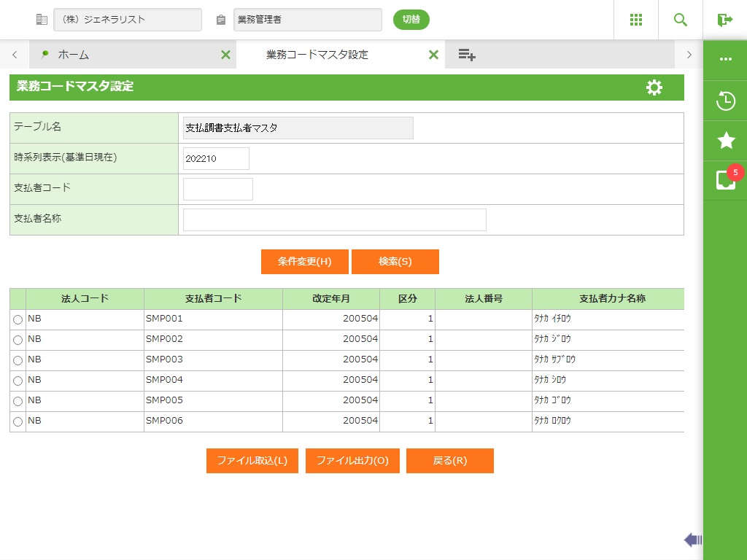Select the radio button for SMP006
Screen dimensions: 747x560
coord(18,422)
